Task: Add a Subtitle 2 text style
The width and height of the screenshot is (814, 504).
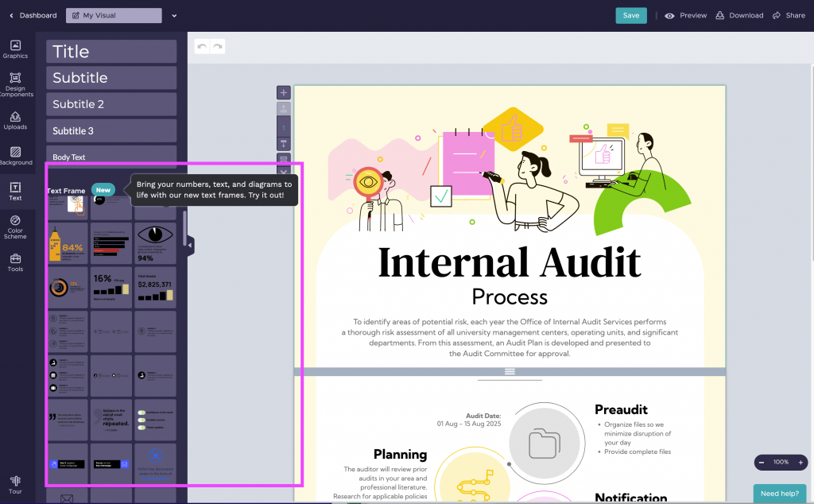Action: 111,104
